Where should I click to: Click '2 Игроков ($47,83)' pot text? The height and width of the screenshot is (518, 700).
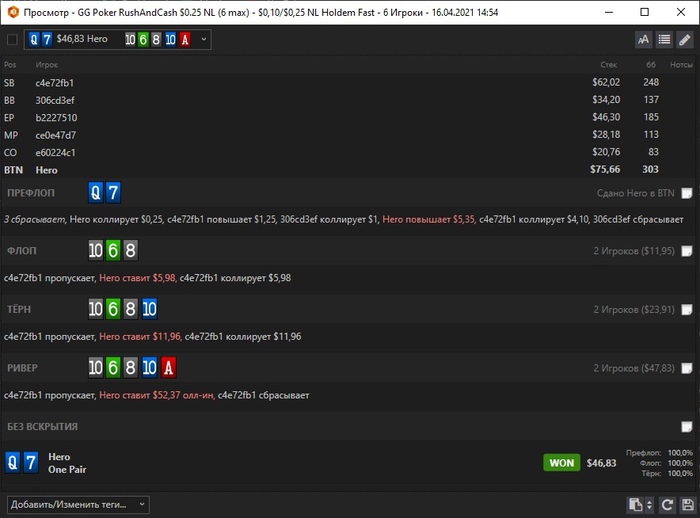point(634,368)
